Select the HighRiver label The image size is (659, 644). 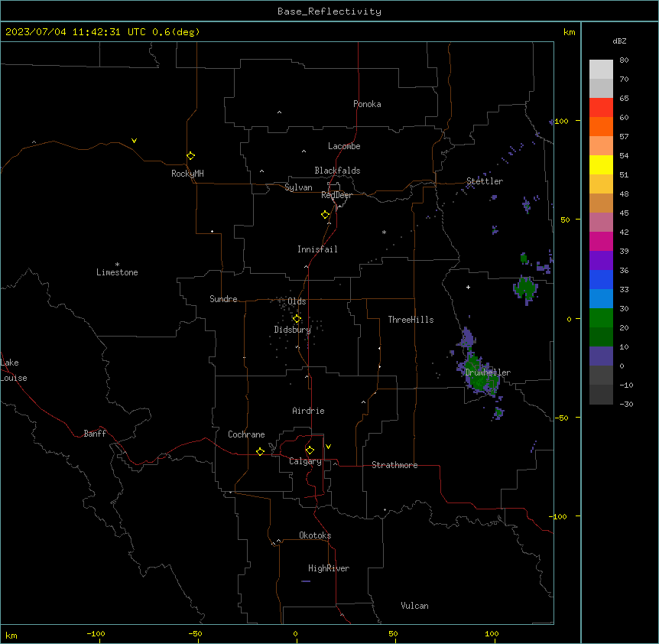(329, 568)
